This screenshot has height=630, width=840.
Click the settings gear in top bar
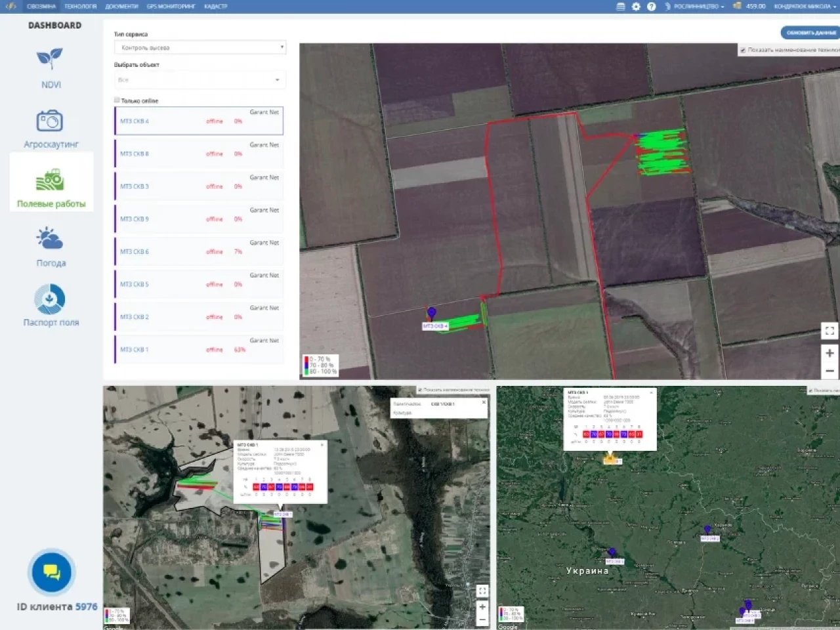[x=636, y=7]
